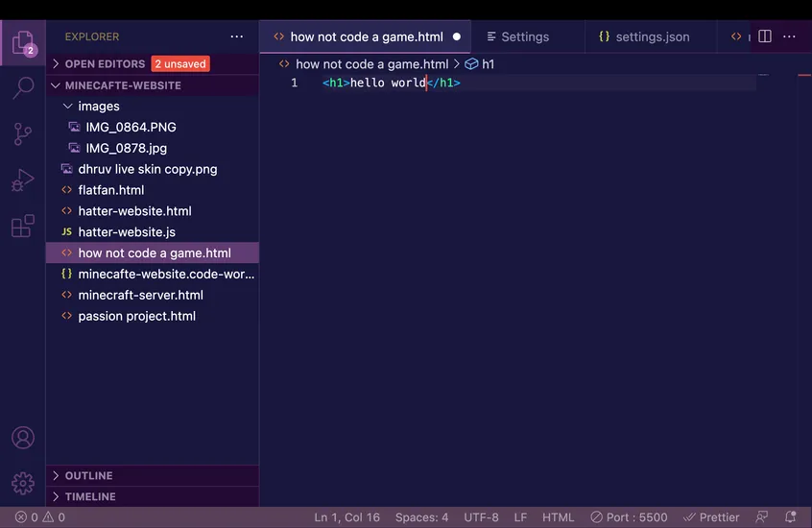Expand the Outline section

(88, 476)
